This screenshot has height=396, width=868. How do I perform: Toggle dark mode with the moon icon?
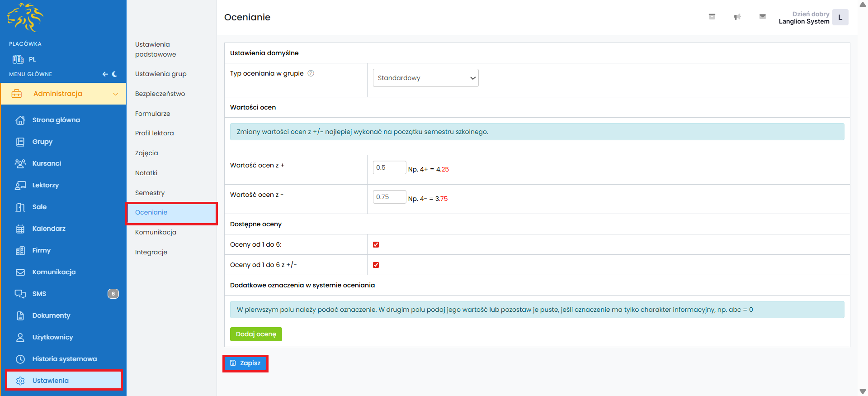coord(114,74)
